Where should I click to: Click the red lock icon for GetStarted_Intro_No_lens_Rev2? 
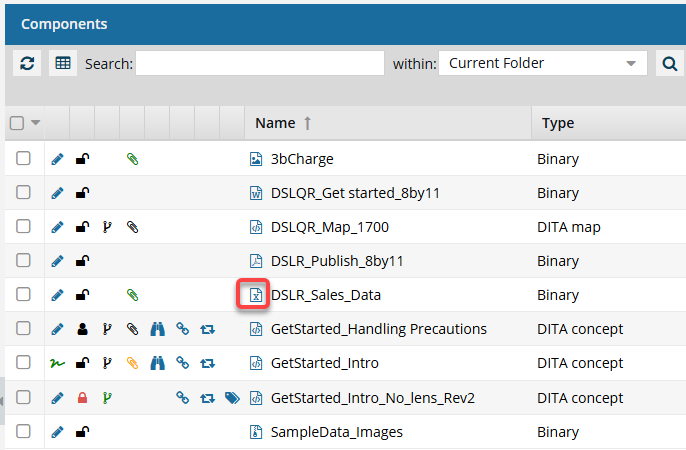point(83,397)
